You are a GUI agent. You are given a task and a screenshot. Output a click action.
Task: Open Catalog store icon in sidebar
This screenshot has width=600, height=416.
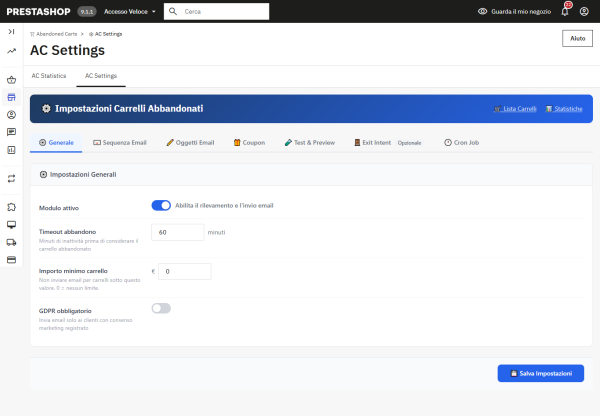point(11,97)
